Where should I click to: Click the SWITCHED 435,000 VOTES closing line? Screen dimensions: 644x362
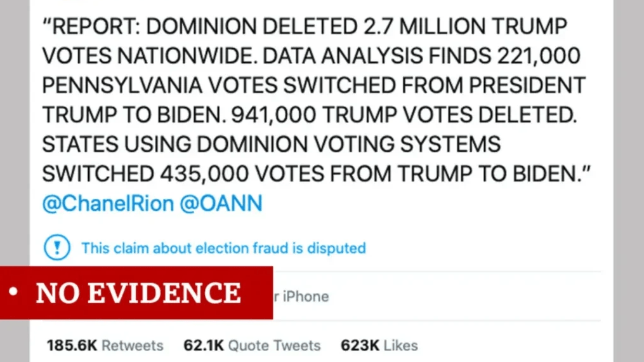[316, 174]
